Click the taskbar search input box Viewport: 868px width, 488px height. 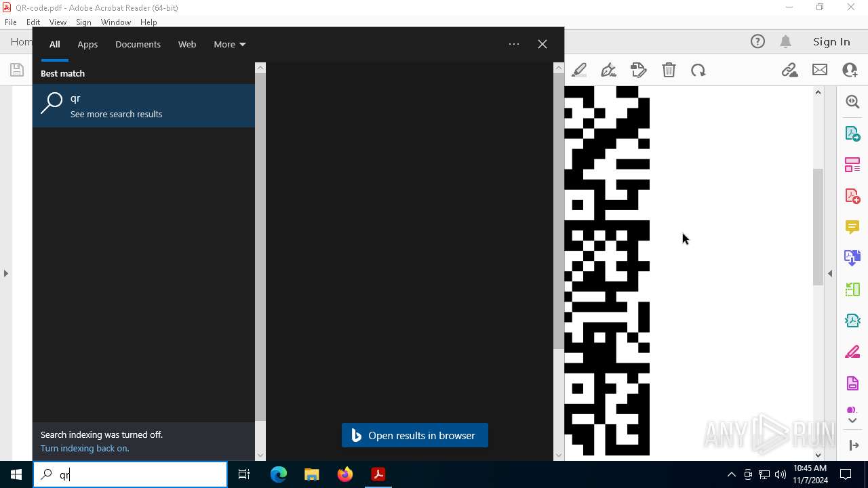130,474
